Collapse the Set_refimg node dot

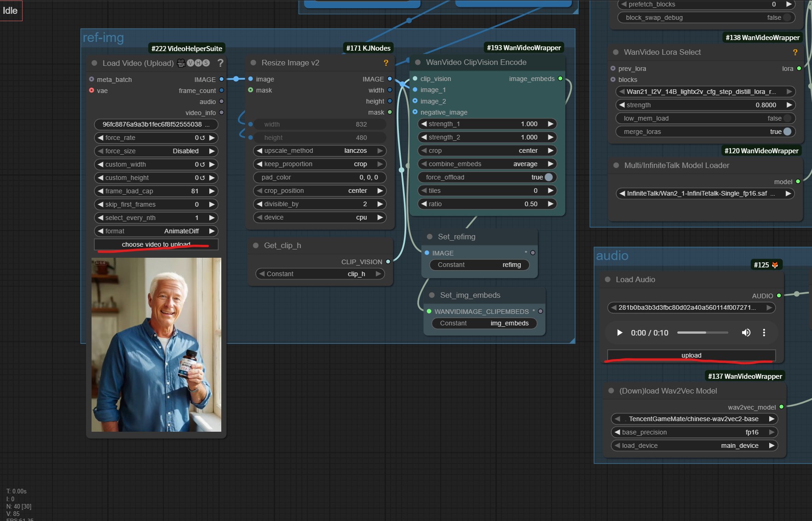pos(430,237)
